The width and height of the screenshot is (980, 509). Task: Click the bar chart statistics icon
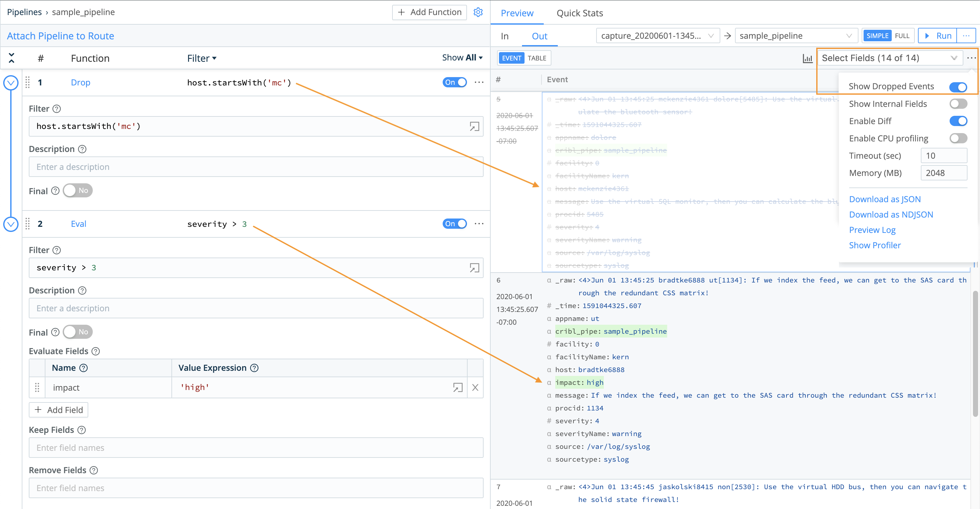tap(807, 58)
